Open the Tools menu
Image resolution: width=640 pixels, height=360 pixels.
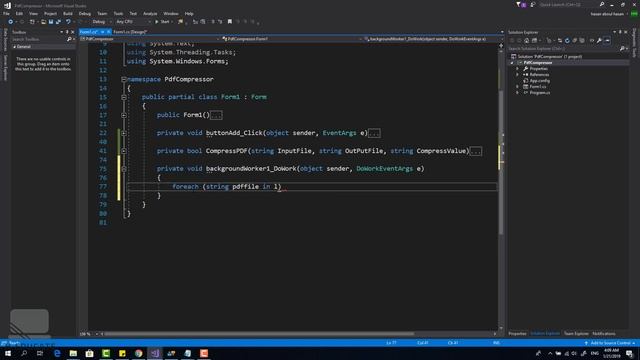tap(118, 13)
